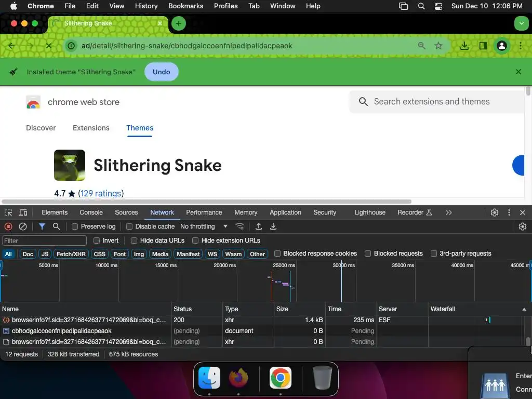Check Hide data URLs
This screenshot has width=532, height=399.
134,241
